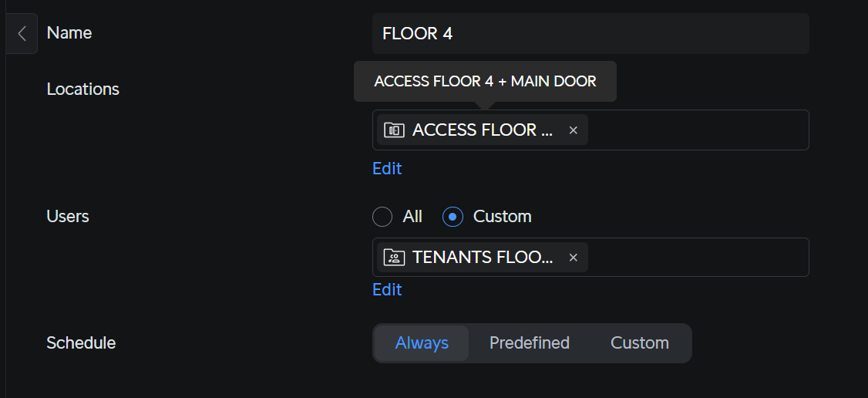
Task: Switch schedule to Predefined
Action: (530, 343)
